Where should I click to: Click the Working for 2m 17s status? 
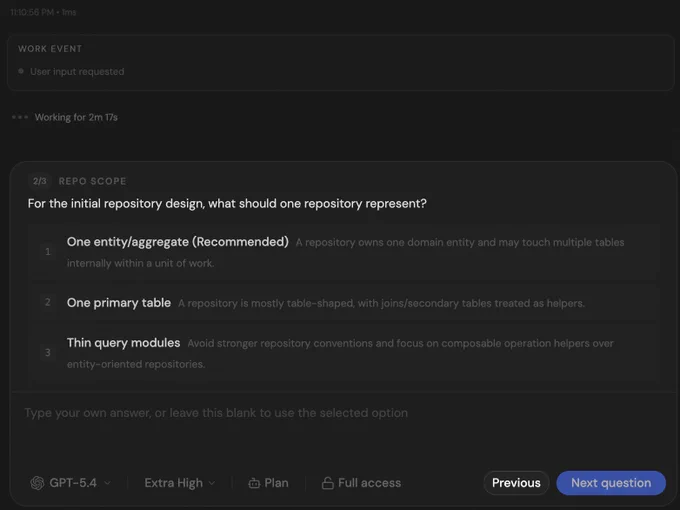pyautogui.click(x=76, y=117)
